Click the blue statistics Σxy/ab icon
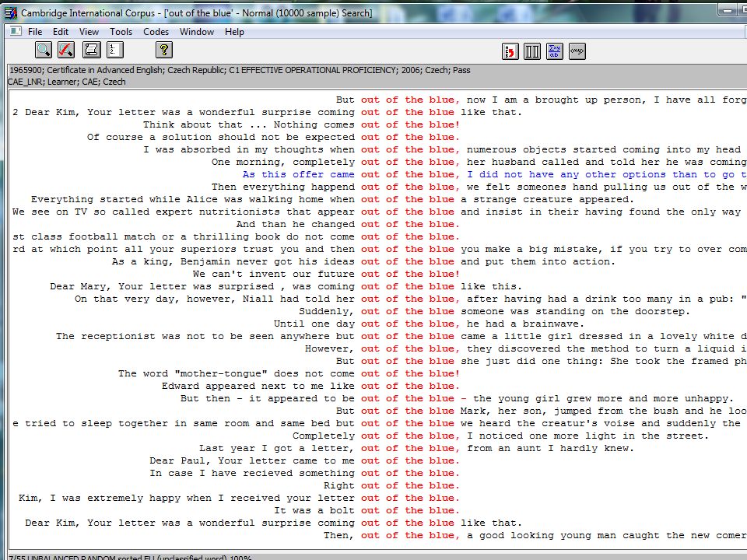 pos(555,51)
